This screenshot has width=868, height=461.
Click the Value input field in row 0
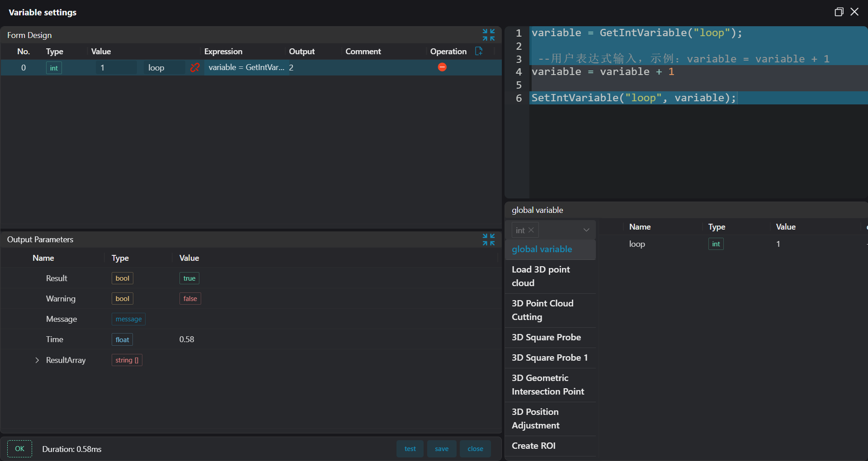coord(116,68)
